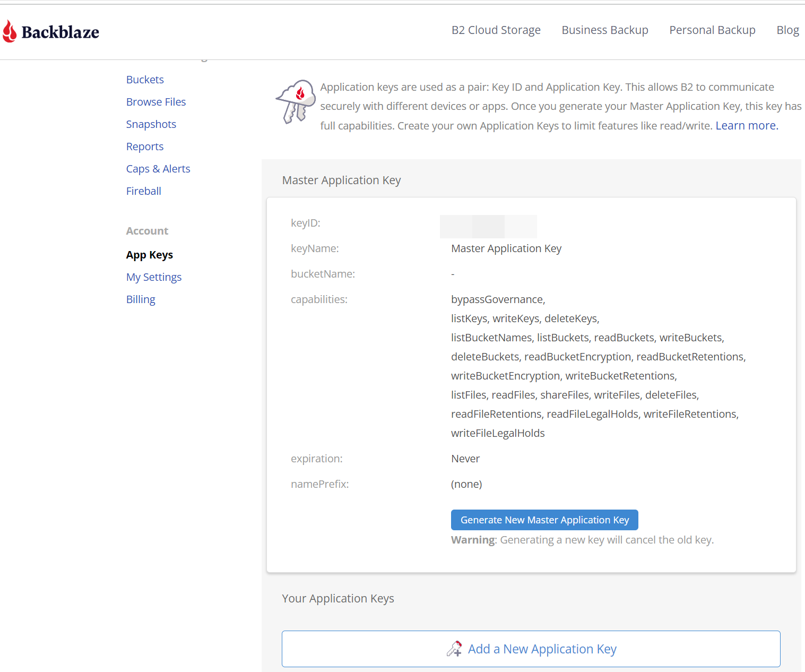Go to the Fireball page
The image size is (805, 672).
point(143,191)
